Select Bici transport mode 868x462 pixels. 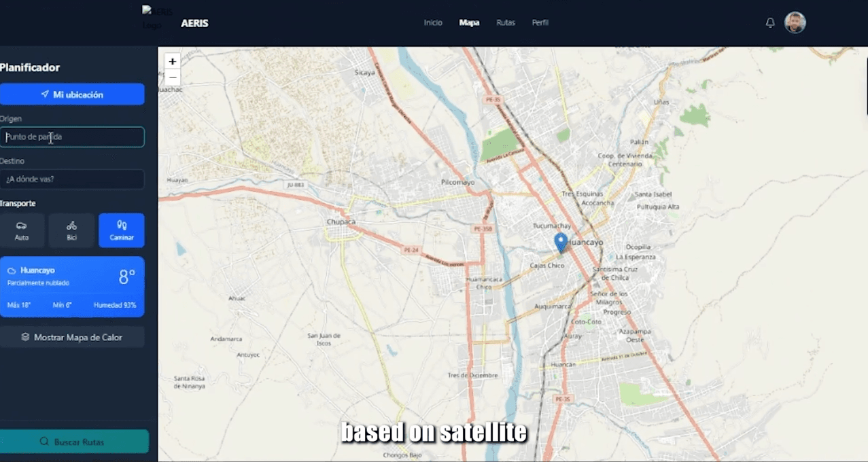(x=71, y=230)
